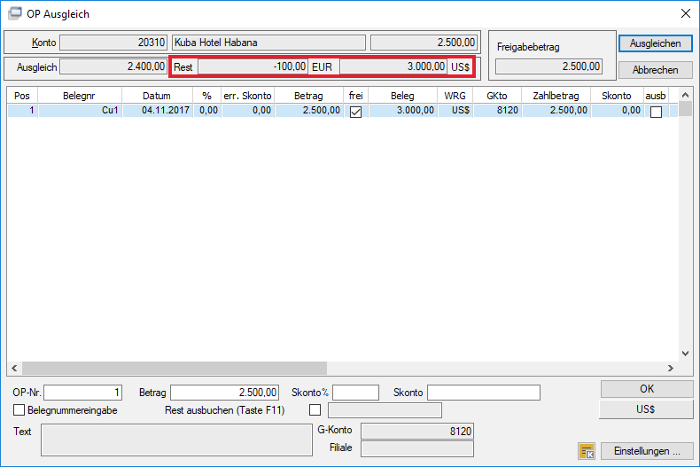700x467 pixels.
Task: Click the WRG column header
Action: click(455, 96)
